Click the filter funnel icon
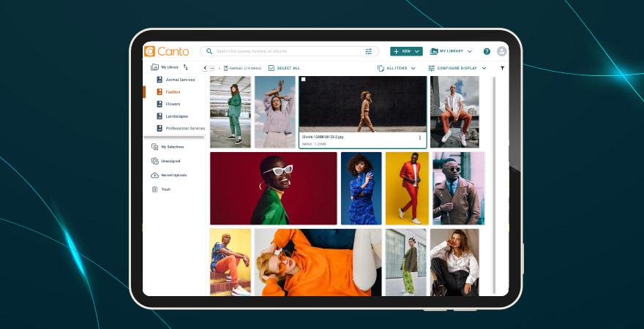 click(502, 68)
